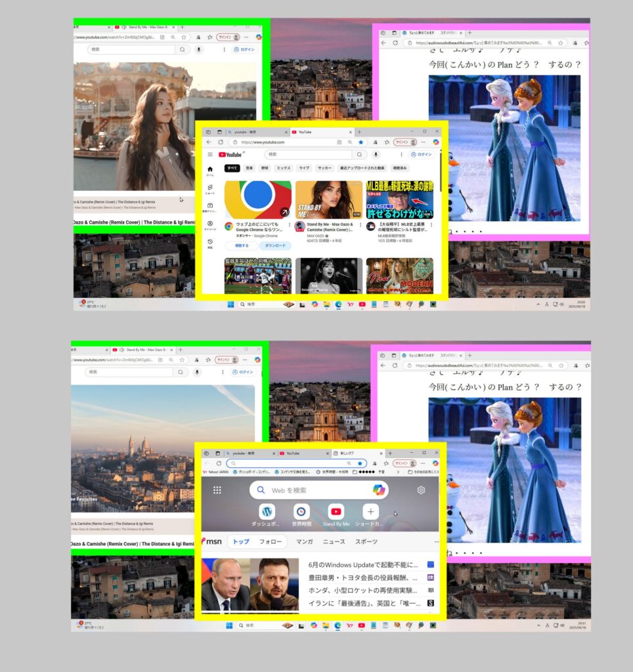Click the MAX OAZO channel avatar beside the Stand By Me title
The height and width of the screenshot is (672, 633).
pos(300,226)
